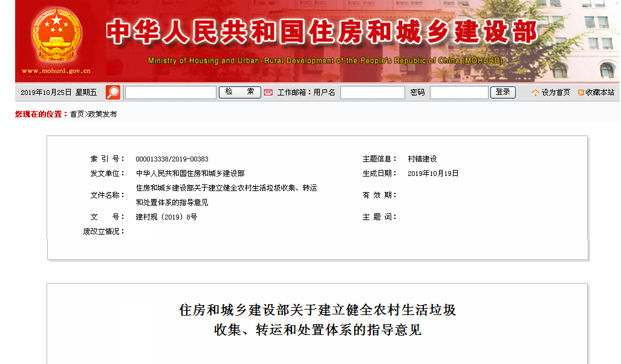Click the large document title heading
This screenshot has height=364, width=621.
pyautogui.click(x=317, y=320)
